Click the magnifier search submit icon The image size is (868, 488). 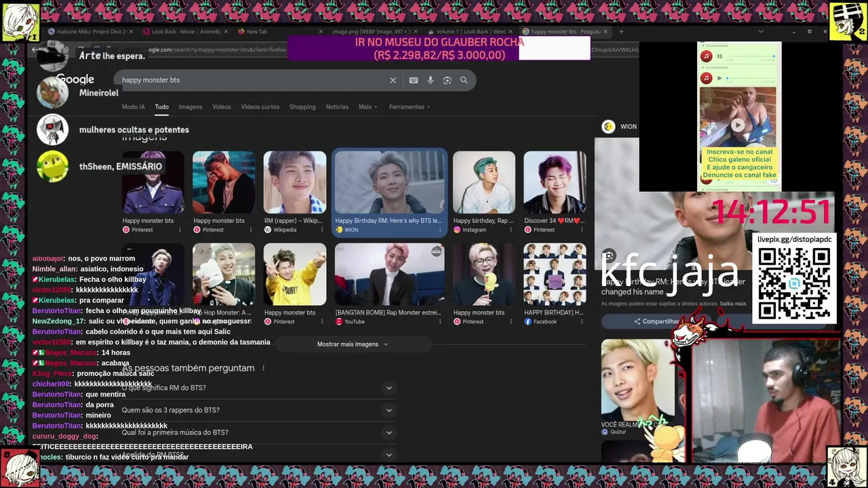click(x=464, y=80)
